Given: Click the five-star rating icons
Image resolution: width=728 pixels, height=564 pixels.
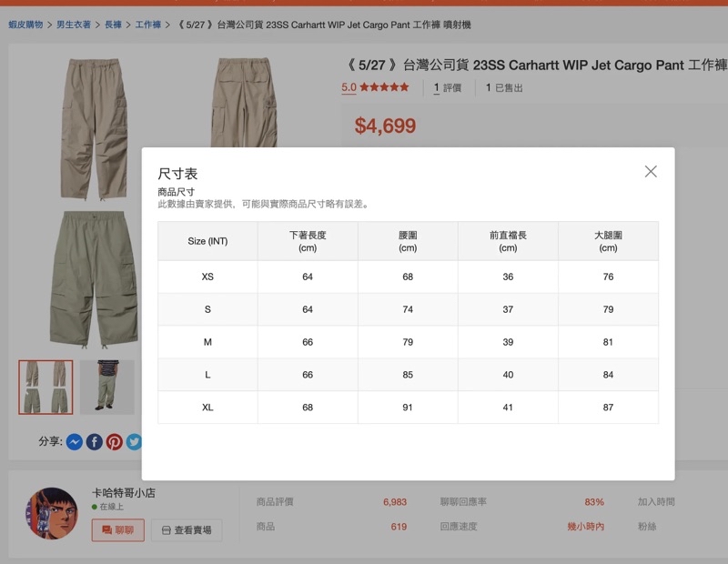Looking at the screenshot, I should click(x=384, y=88).
